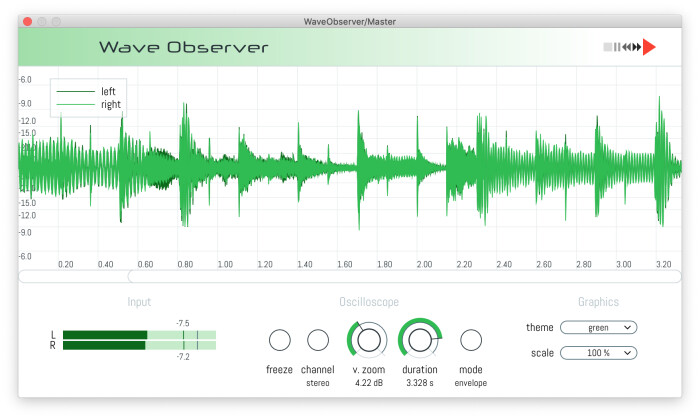This screenshot has width=700, height=419.
Task: Toggle the freeze button
Action: tap(280, 340)
